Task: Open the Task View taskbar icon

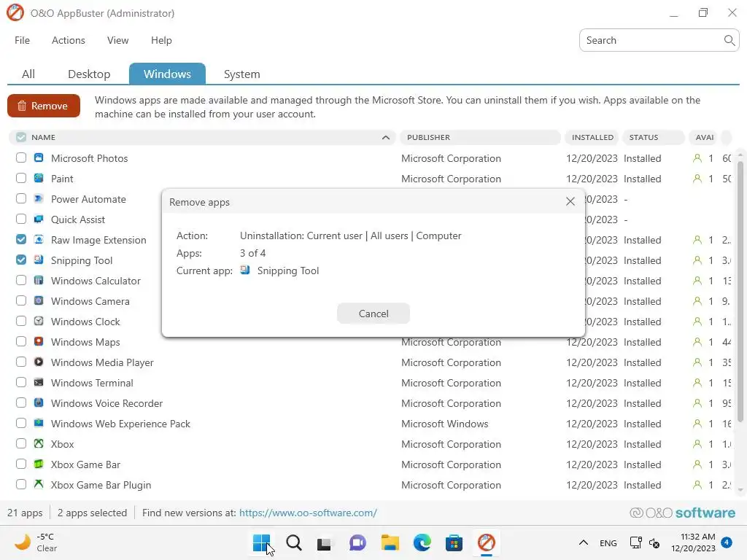Action: point(325,542)
